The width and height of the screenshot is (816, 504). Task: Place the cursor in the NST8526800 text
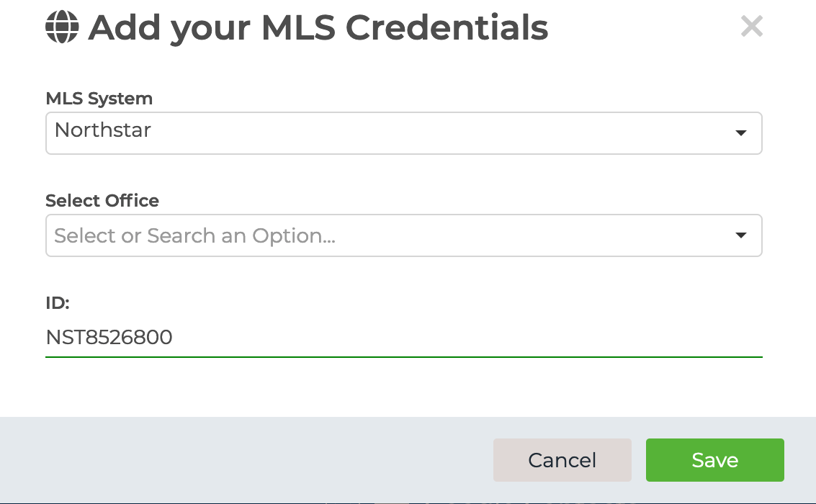click(x=109, y=337)
